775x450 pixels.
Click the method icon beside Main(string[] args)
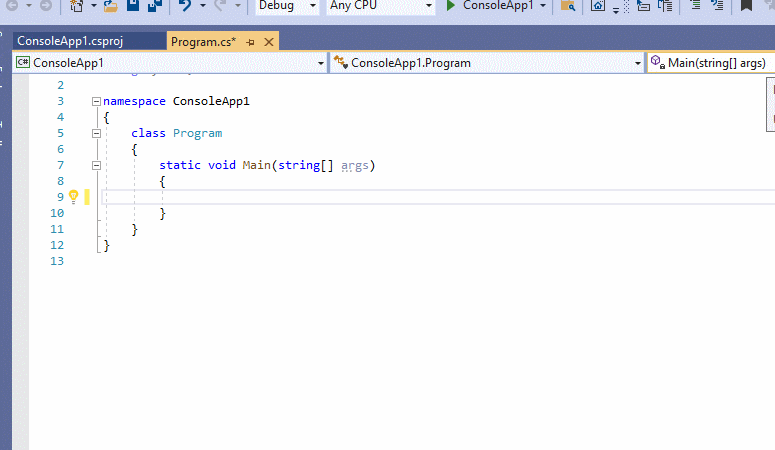[657, 62]
